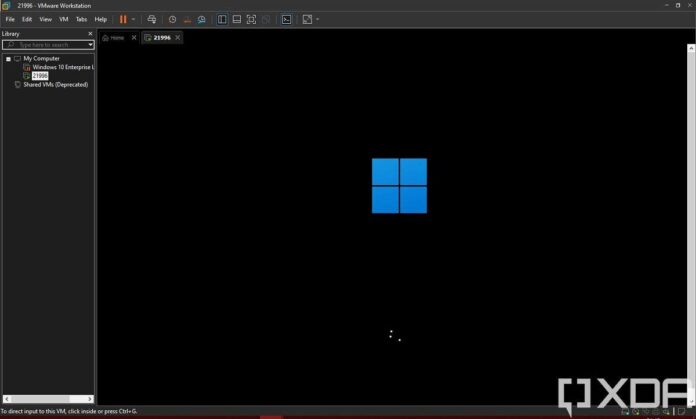Collapse the My Computer tree node
This screenshot has width=696, height=419.
(x=8, y=59)
